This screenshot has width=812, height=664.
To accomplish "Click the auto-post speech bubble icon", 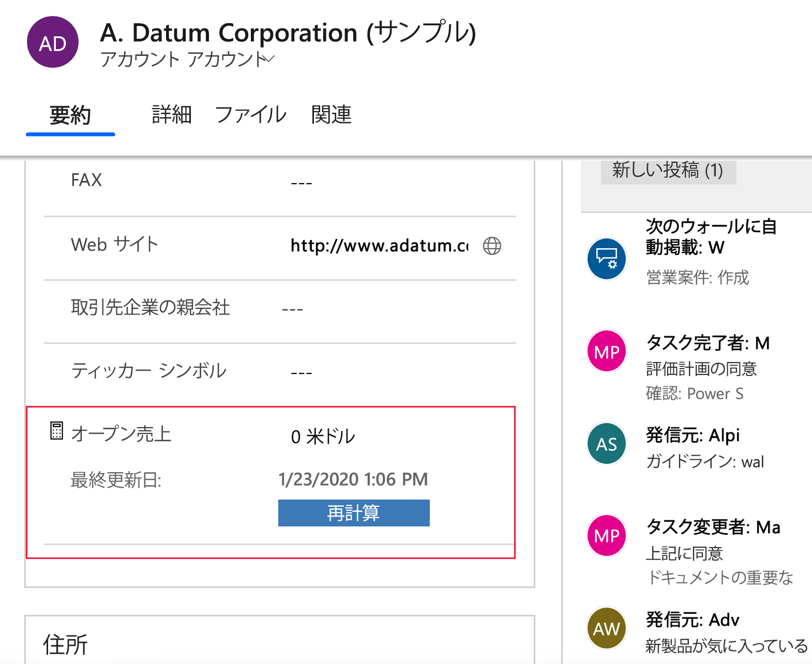I will click(x=607, y=259).
